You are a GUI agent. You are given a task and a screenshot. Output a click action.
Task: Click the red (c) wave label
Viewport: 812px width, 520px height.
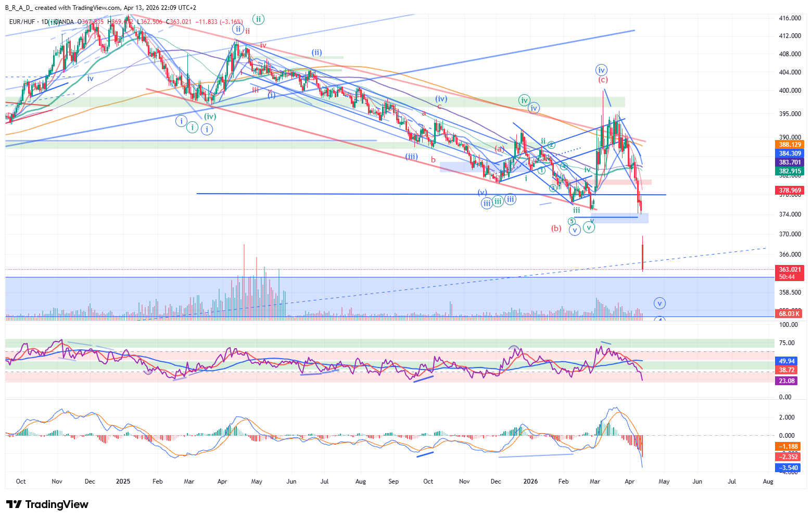(603, 80)
